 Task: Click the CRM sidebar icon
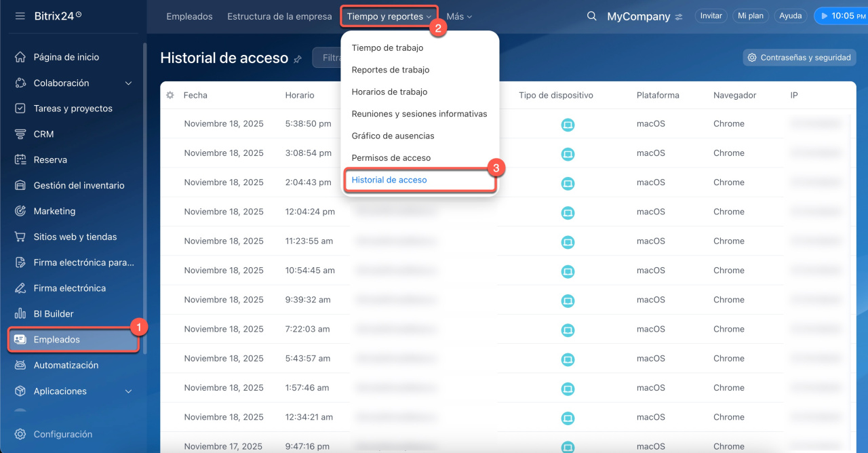pos(20,134)
